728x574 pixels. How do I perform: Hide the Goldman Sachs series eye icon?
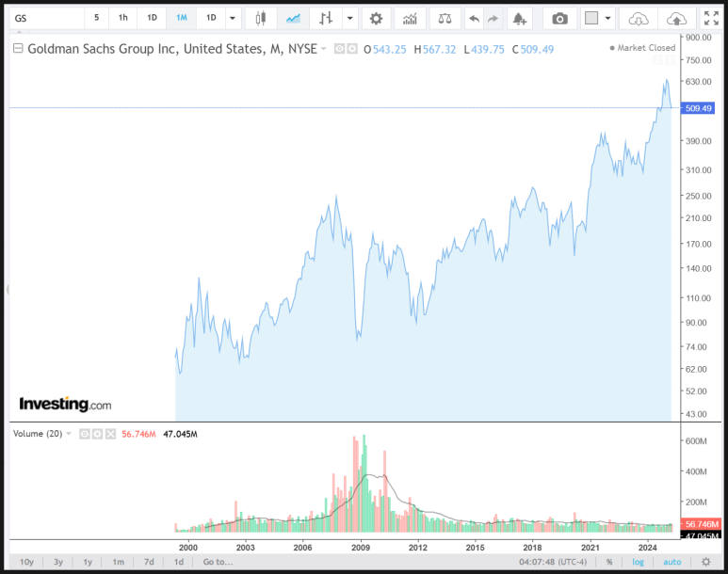click(x=339, y=49)
